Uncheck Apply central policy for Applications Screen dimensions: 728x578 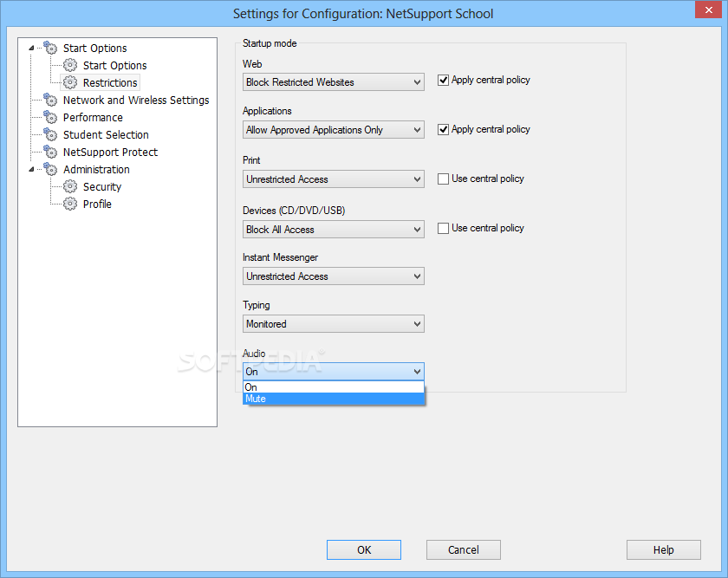click(x=444, y=129)
